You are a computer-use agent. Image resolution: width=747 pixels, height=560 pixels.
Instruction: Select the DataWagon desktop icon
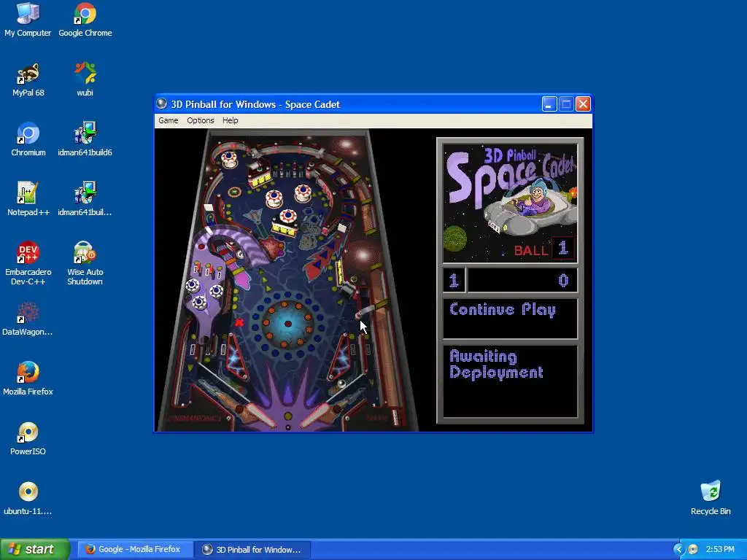click(28, 319)
